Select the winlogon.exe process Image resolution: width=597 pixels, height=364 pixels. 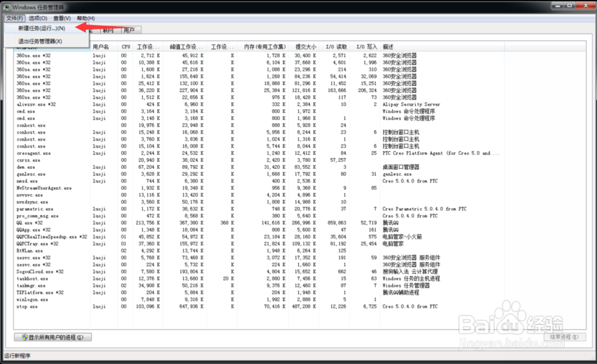coord(32,300)
